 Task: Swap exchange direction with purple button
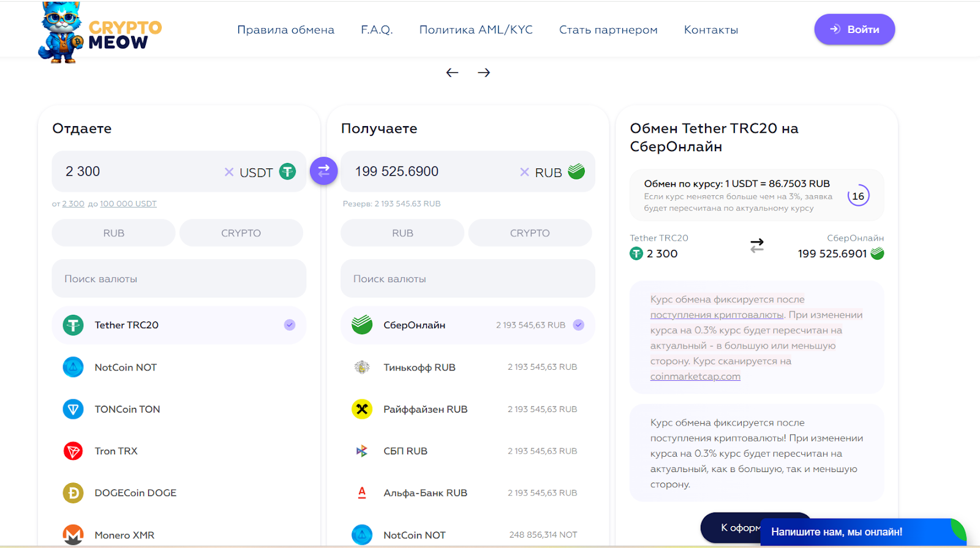(x=324, y=171)
